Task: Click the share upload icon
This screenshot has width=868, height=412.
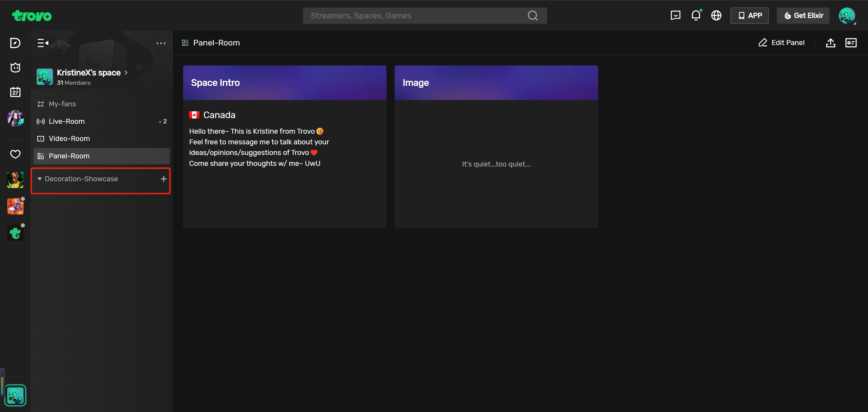Action: click(x=830, y=43)
